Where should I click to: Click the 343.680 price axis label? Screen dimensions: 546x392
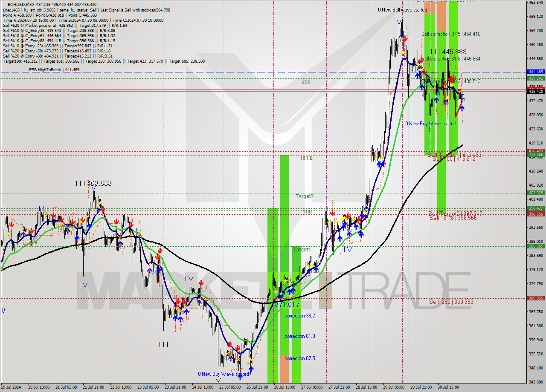(x=536, y=382)
